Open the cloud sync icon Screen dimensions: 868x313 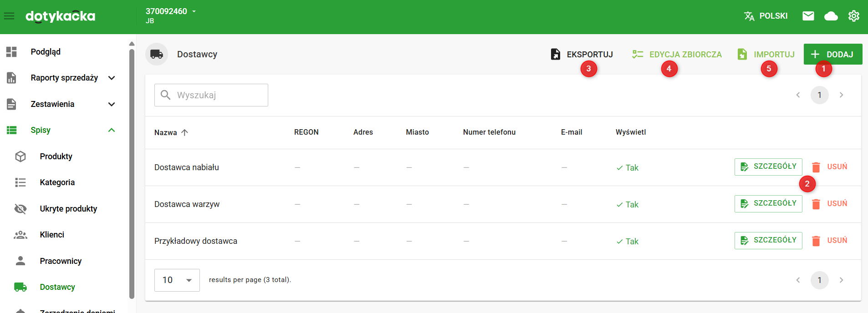(x=831, y=16)
